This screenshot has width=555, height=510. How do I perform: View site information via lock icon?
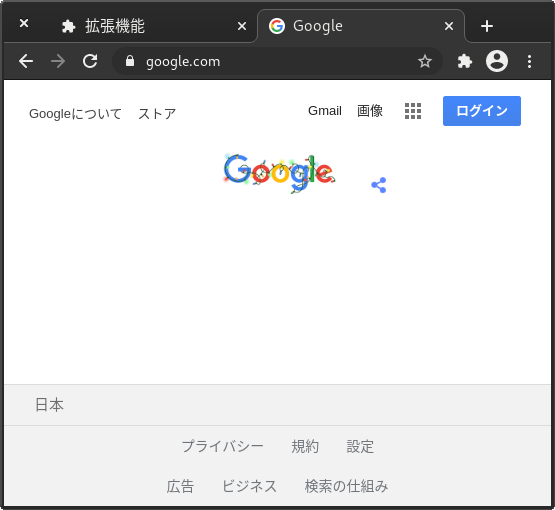point(130,61)
